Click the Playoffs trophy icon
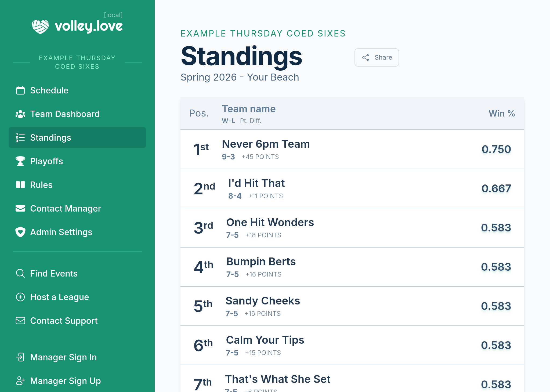Image resolution: width=550 pixels, height=392 pixels. pos(20,161)
